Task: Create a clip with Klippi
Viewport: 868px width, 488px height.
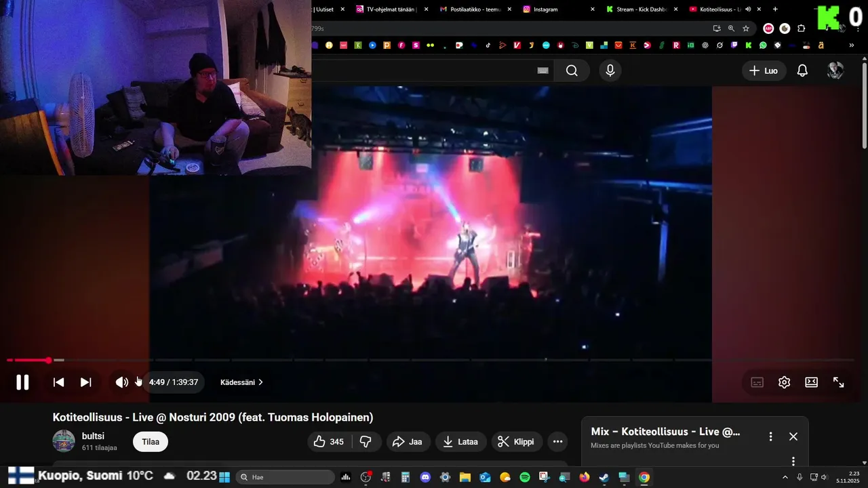Action: coord(517,442)
